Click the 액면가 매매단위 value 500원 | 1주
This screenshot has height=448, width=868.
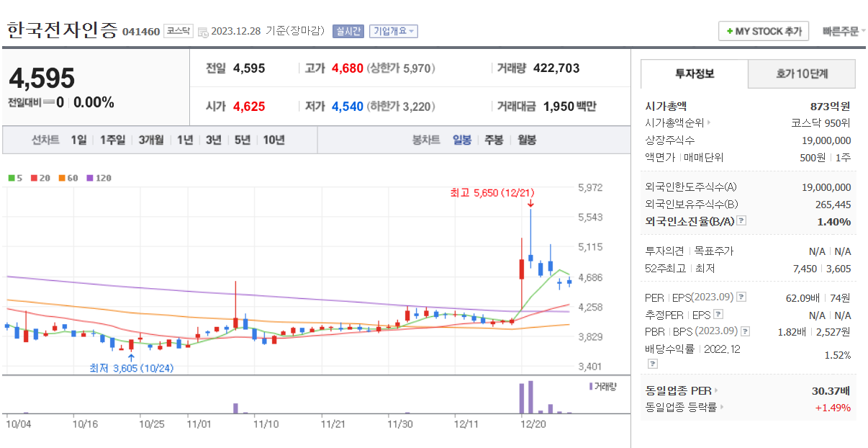(x=824, y=157)
